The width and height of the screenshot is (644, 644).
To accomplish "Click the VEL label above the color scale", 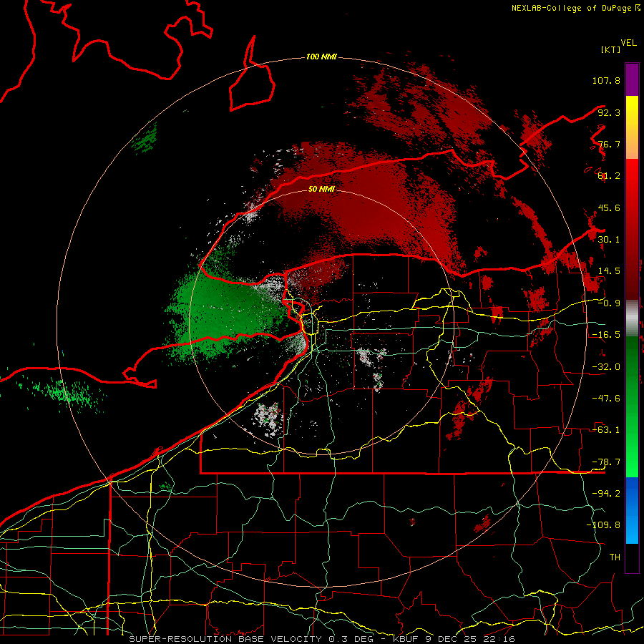I will [628, 43].
